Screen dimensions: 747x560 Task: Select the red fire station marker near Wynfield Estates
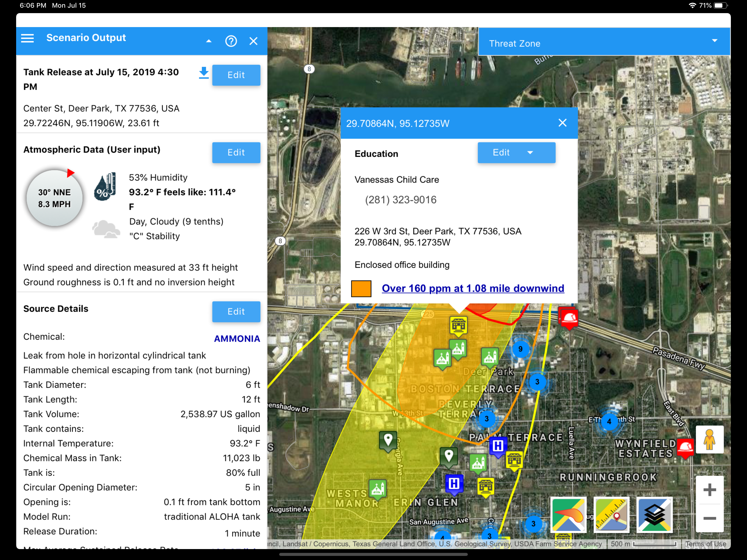(685, 448)
